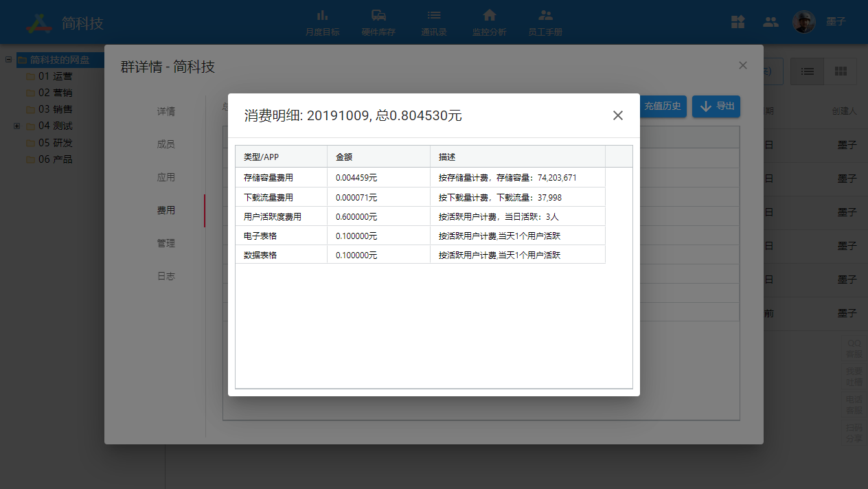Expand the 04 测试 folder
This screenshot has height=489, width=868.
[16, 126]
